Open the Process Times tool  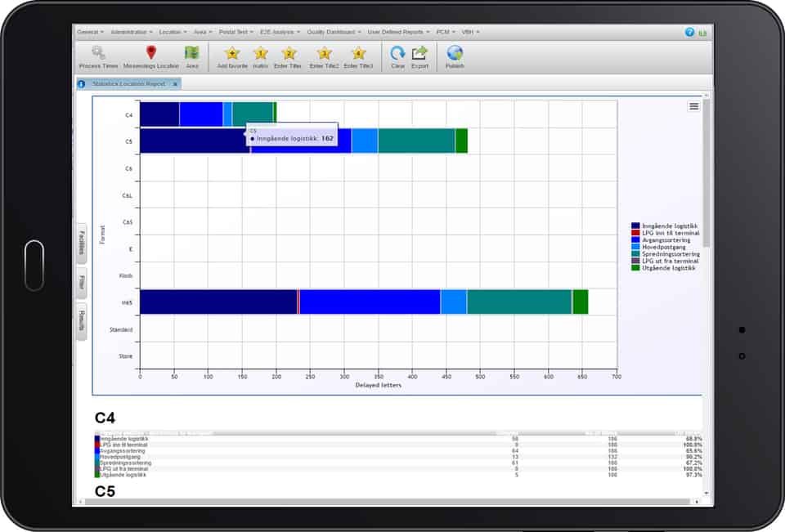(99, 57)
